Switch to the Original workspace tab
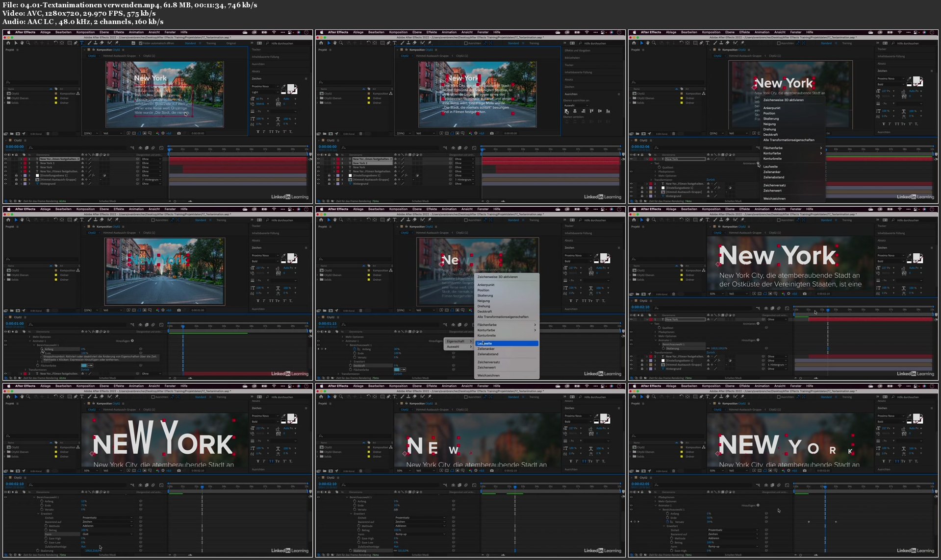Screen dimensions: 941x560 (x=230, y=43)
